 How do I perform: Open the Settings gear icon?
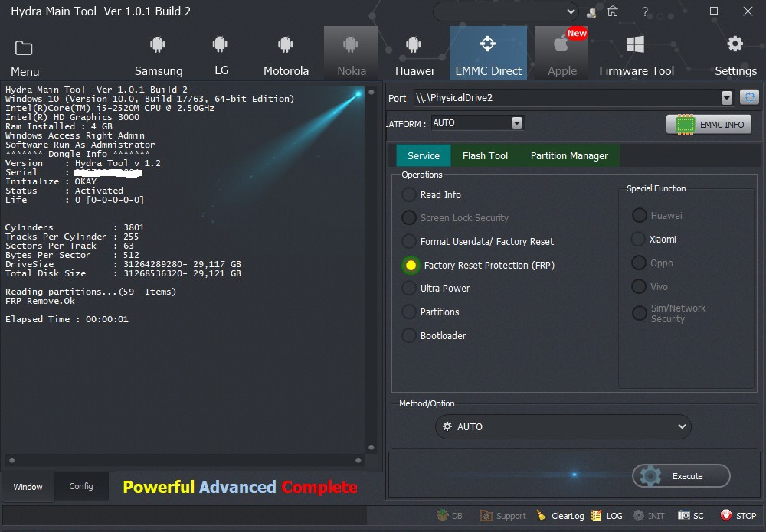click(x=735, y=44)
